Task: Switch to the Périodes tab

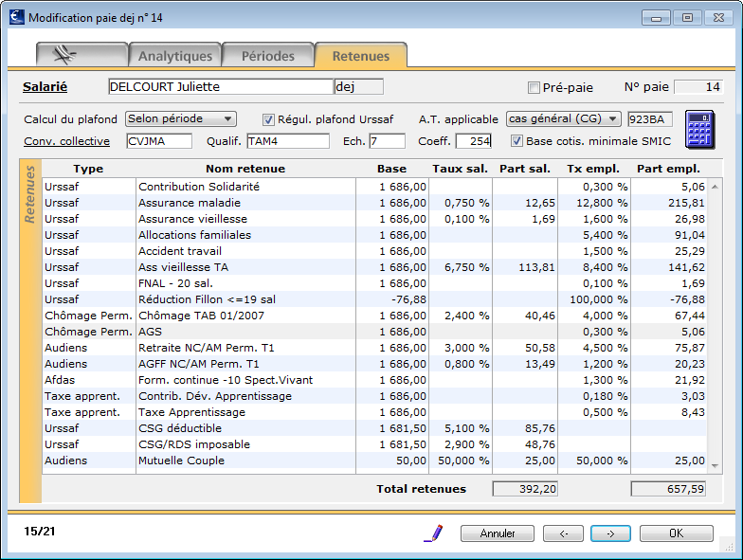Action: 267,55
